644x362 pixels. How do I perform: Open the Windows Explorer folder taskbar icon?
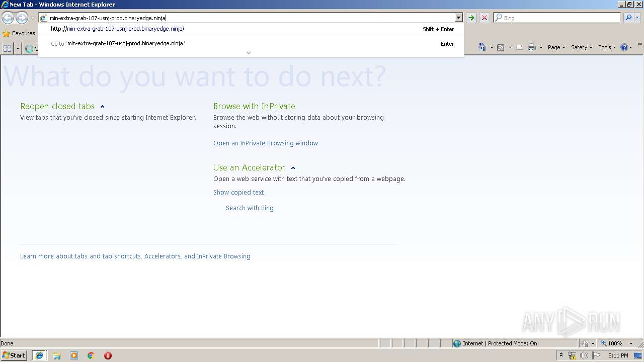(57, 355)
